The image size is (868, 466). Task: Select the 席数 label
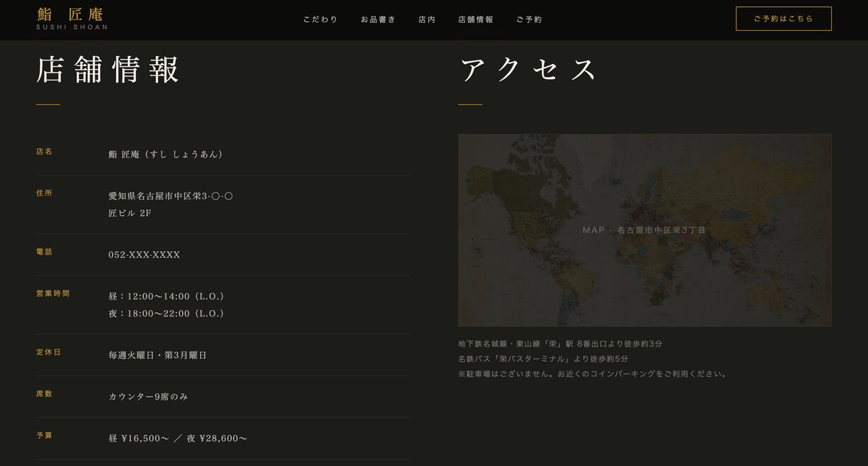[44, 393]
